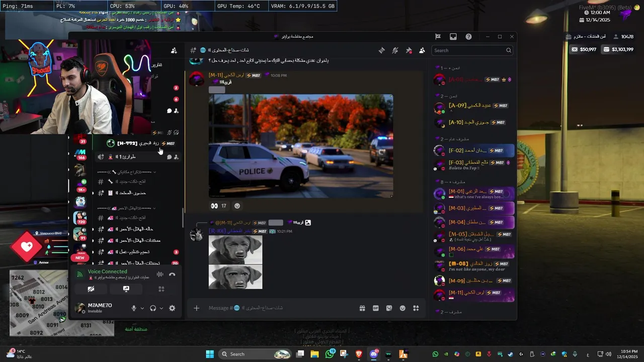
Task: Open the dog meme image attachment
Action: (235, 262)
